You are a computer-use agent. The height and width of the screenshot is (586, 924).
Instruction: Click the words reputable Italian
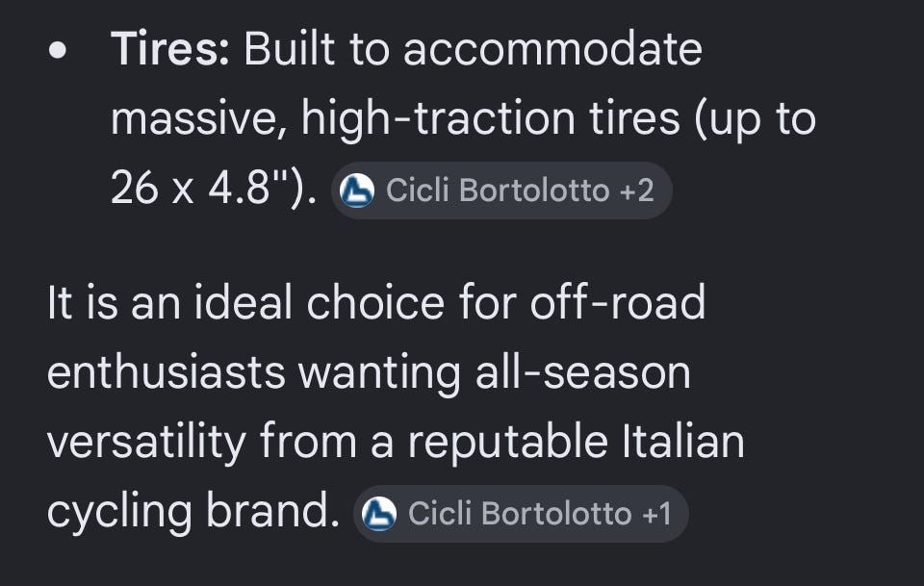[x=577, y=442]
